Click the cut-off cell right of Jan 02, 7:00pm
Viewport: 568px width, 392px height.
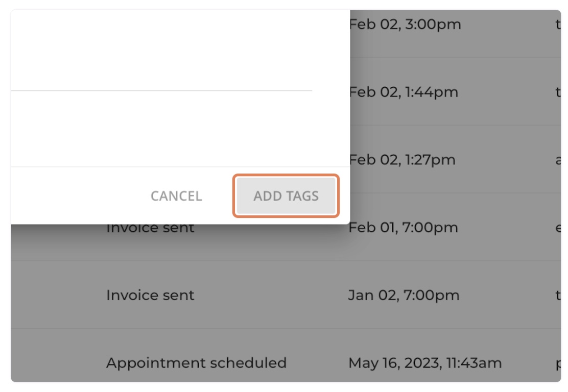coord(557,295)
